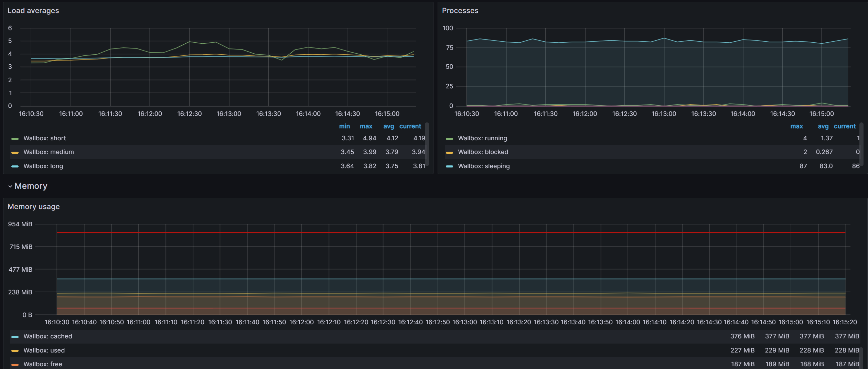Open the color editor for Wallbox: long series

coord(15,166)
